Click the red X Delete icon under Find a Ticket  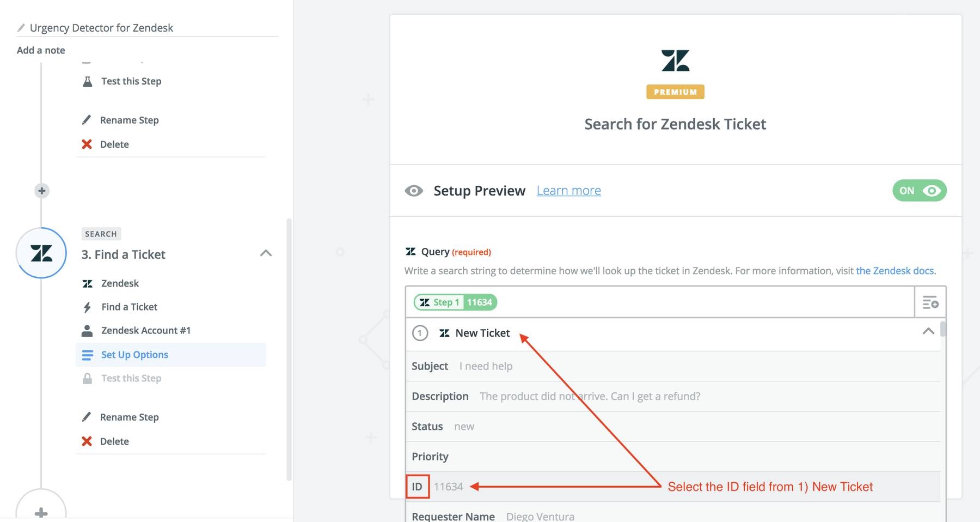tap(87, 441)
